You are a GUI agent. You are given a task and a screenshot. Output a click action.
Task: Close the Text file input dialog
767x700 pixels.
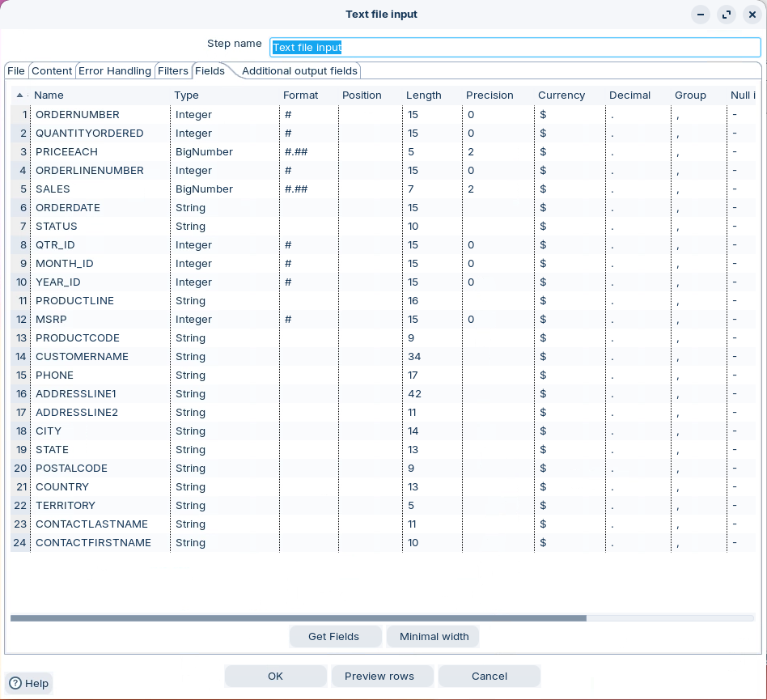coord(752,15)
